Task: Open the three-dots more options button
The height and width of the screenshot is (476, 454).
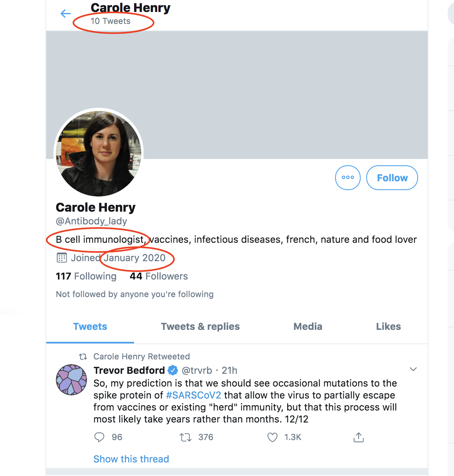Action: click(x=348, y=178)
